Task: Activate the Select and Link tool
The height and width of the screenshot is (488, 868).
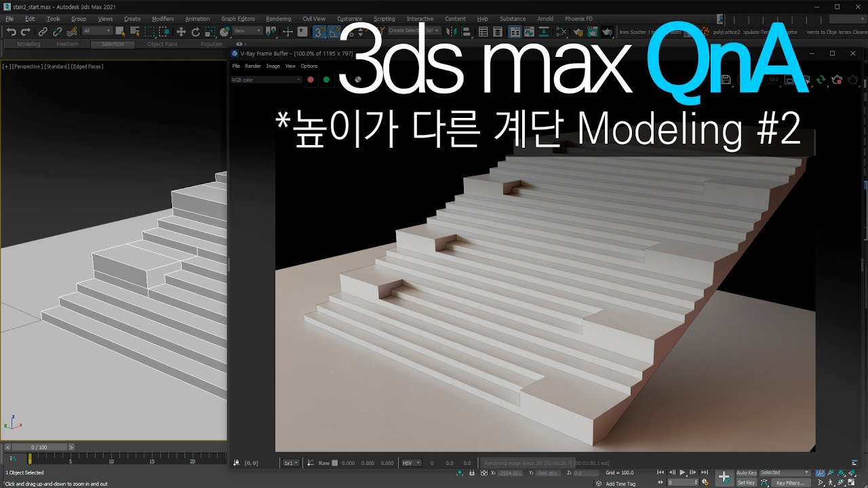Action: coord(42,31)
